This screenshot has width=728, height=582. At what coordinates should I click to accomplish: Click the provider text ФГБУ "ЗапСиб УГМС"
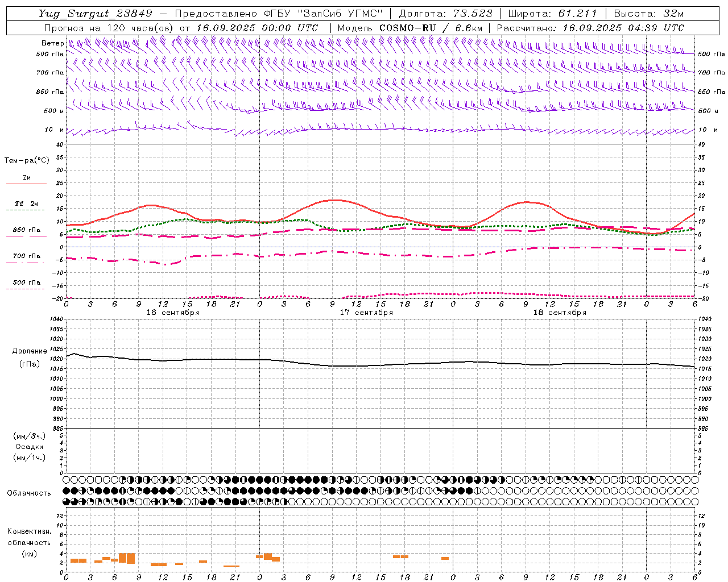324,14
